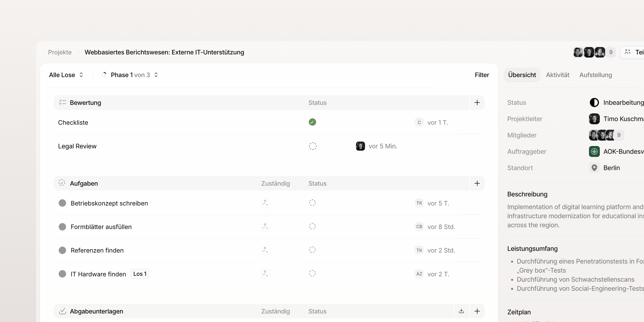The width and height of the screenshot is (644, 322).
Task: Click the member count badge beside Mitglieder avatars
Action: 619,135
